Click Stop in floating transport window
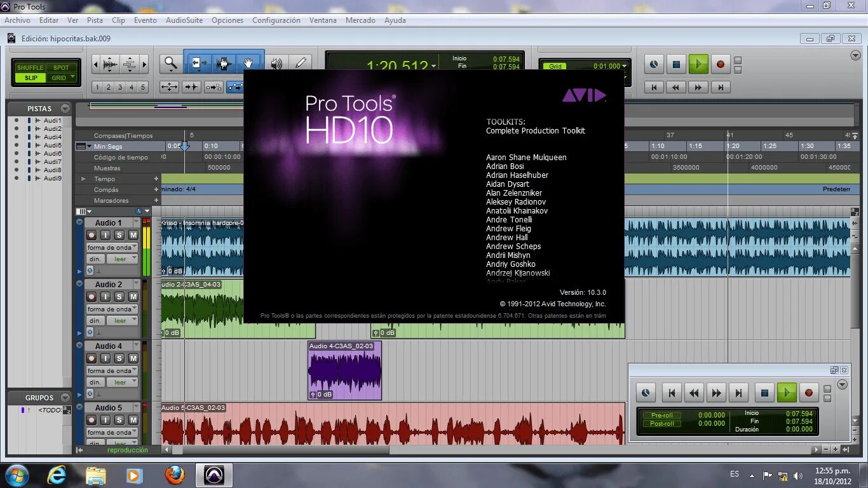This screenshot has height=488, width=868. click(x=764, y=393)
